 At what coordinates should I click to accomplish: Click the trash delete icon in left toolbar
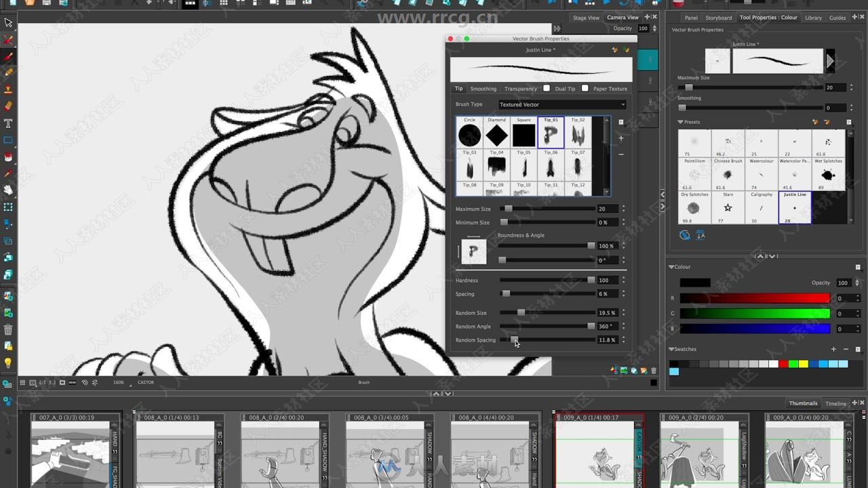8,330
